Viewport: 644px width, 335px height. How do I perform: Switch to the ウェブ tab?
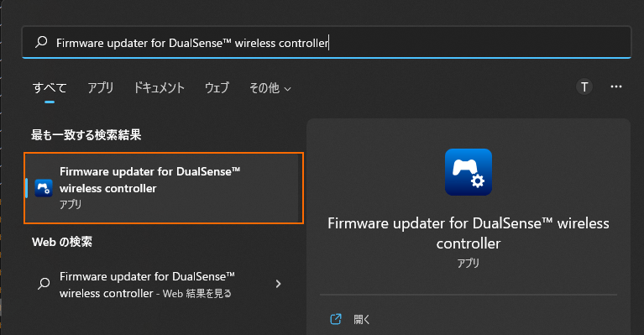pos(217,88)
